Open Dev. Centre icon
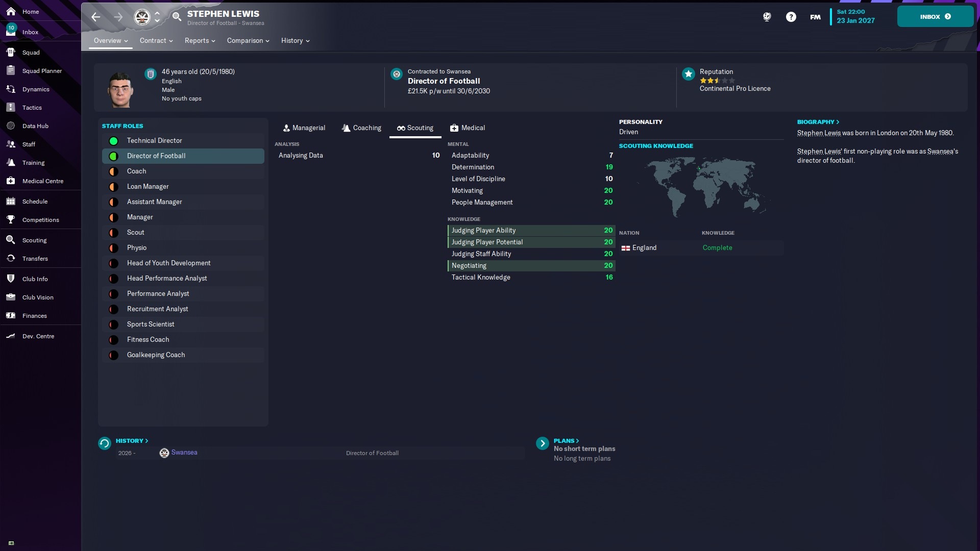The width and height of the screenshot is (980, 551). tap(11, 336)
